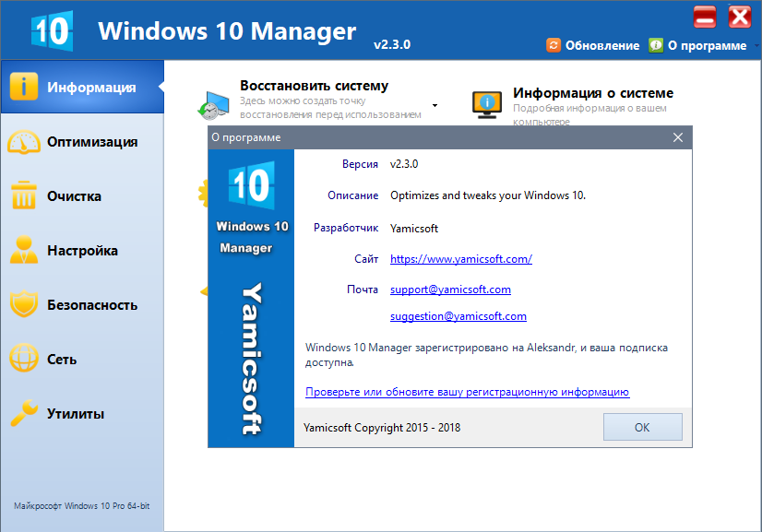This screenshot has height=532, width=762.
Task: Click the restore system monitor-clock icon
Action: pyautogui.click(x=213, y=105)
